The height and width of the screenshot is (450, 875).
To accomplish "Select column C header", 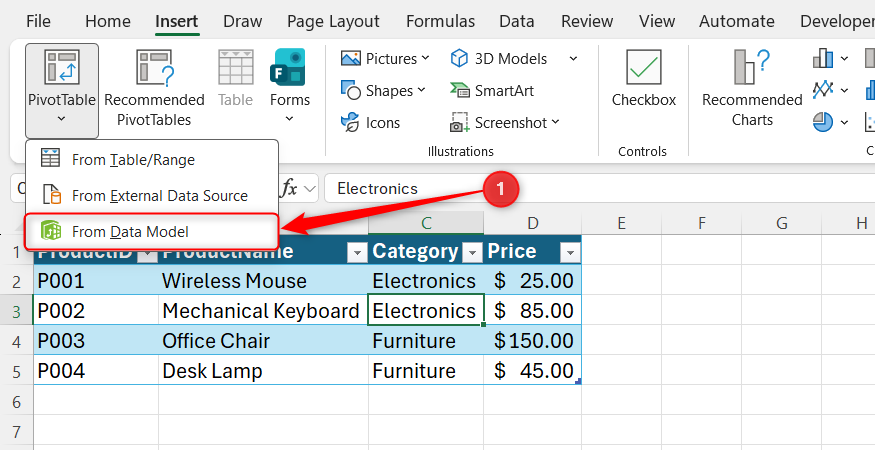I will (426, 223).
